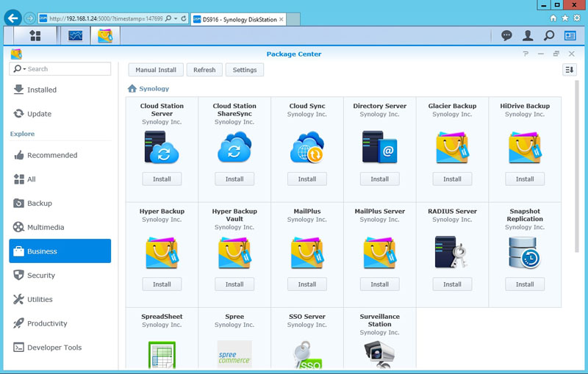Open Package Center help question mark
The image size is (588, 374).
[x=526, y=54]
